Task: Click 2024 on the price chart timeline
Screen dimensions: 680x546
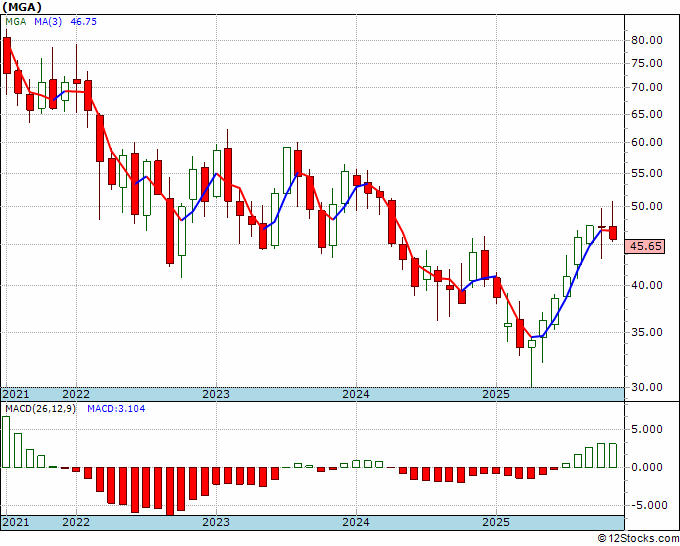Action: coord(356,394)
